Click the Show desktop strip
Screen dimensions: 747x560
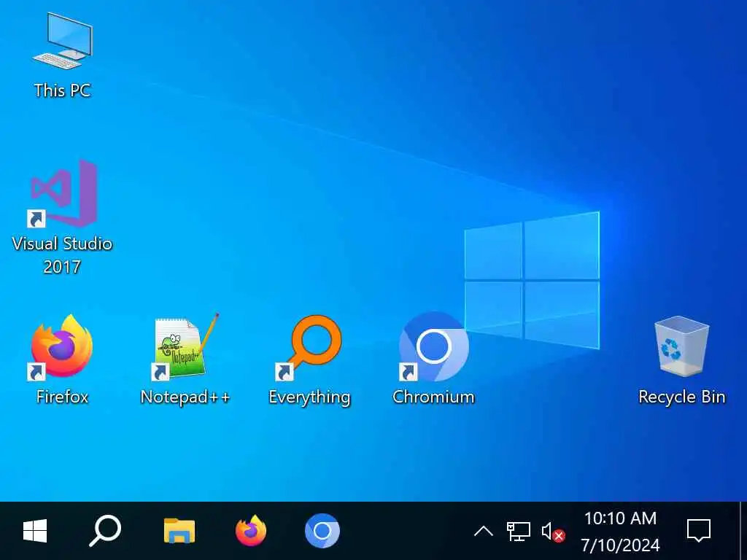[x=743, y=531]
